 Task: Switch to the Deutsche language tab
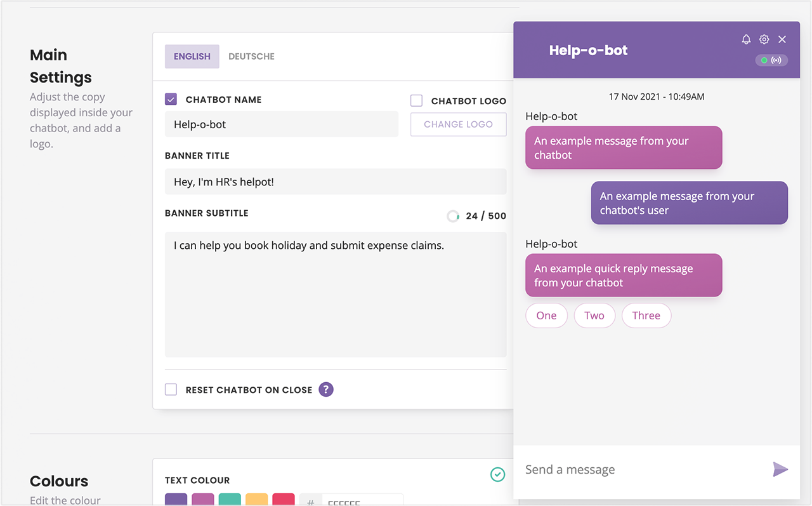(251, 57)
